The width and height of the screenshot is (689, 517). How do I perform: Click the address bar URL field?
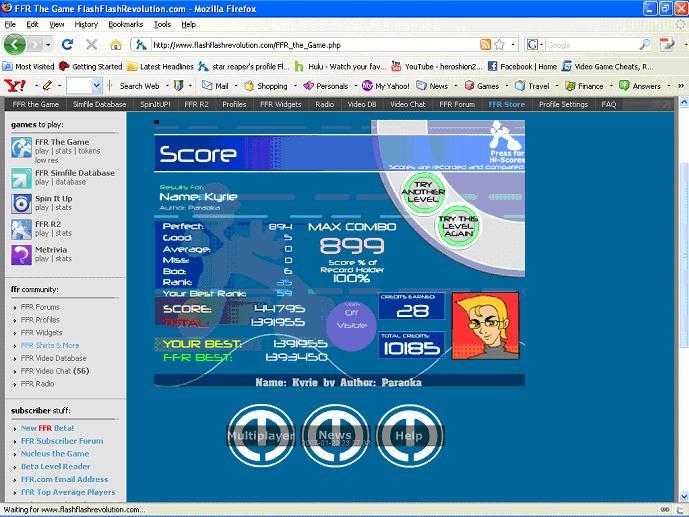point(314,45)
